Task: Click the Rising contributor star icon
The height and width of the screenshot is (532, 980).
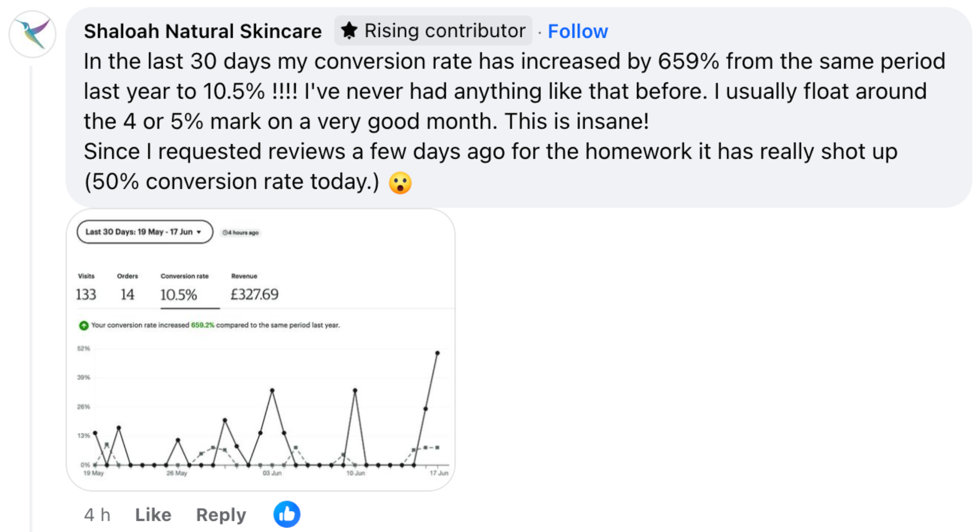Action: [349, 31]
